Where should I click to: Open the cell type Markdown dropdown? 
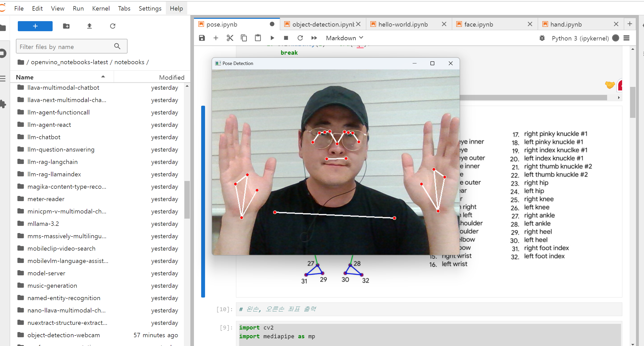344,38
